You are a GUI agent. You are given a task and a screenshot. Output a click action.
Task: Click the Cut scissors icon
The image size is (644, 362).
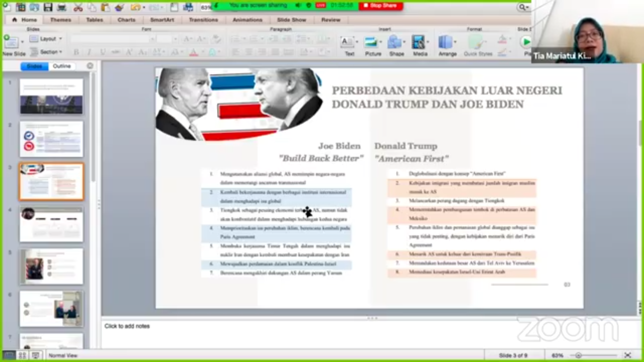(78, 8)
